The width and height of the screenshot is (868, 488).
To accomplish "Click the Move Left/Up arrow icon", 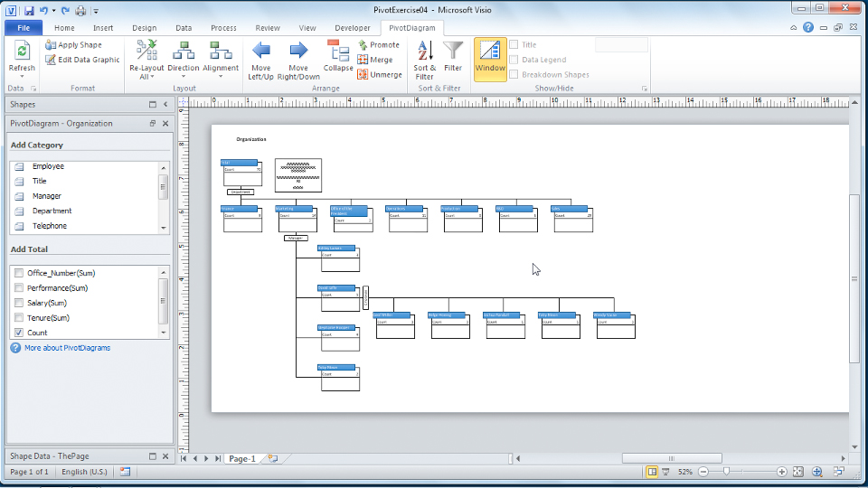I will pyautogui.click(x=261, y=51).
